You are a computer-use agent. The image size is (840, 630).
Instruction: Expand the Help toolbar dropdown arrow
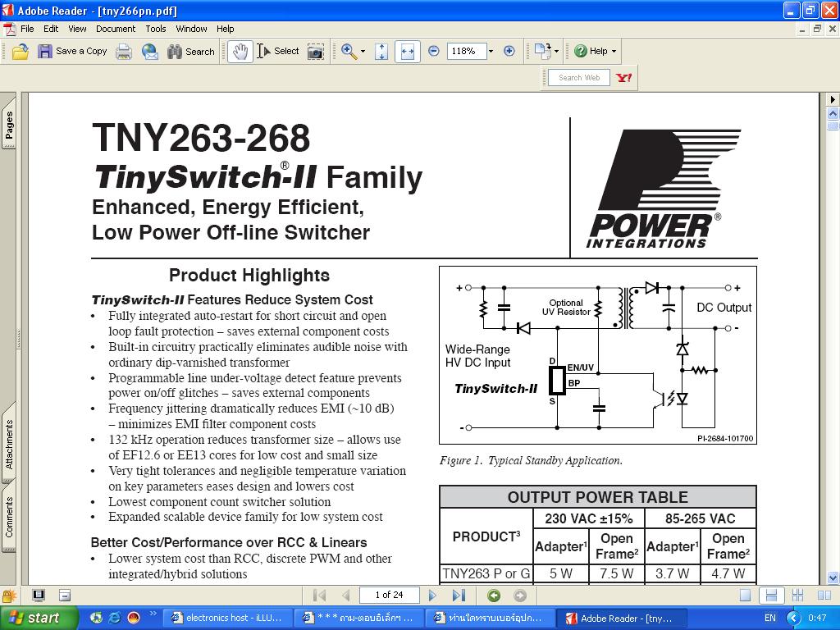coord(614,52)
